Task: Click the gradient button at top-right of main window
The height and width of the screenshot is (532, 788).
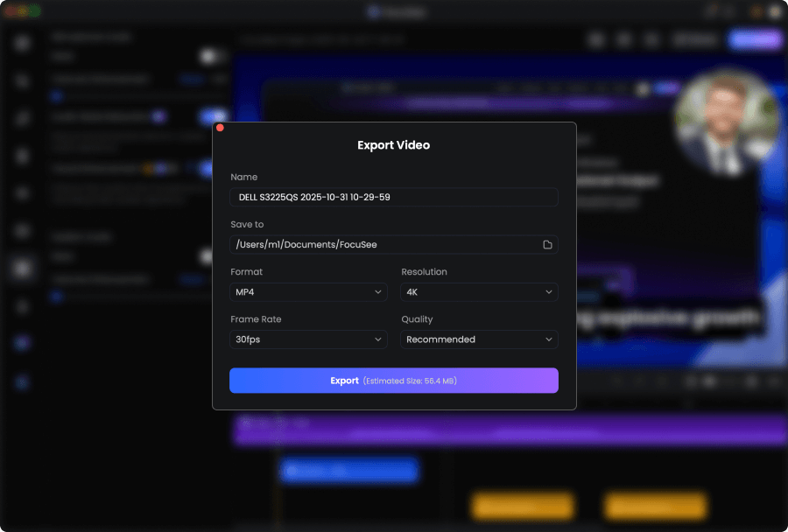Action: [x=755, y=39]
